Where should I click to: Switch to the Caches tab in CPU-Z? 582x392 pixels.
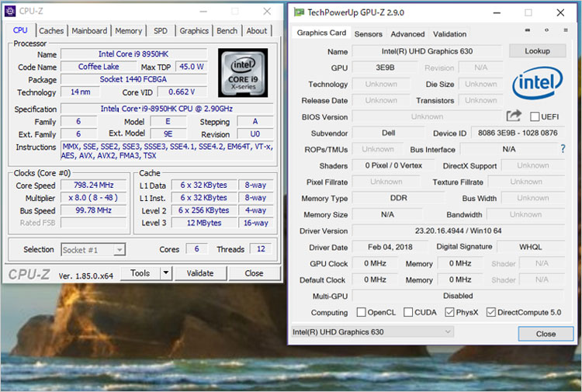pos(51,31)
